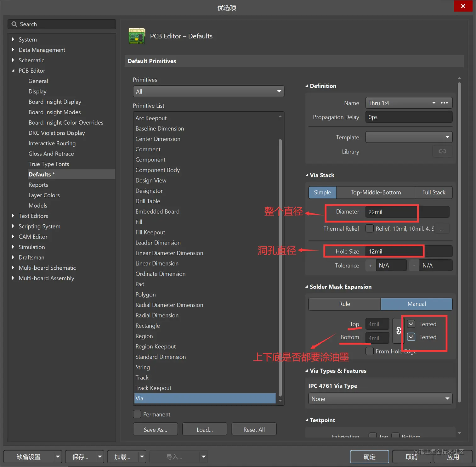Select Polygon in the Primitive List
The width and height of the screenshot is (476, 467).
pos(205,294)
